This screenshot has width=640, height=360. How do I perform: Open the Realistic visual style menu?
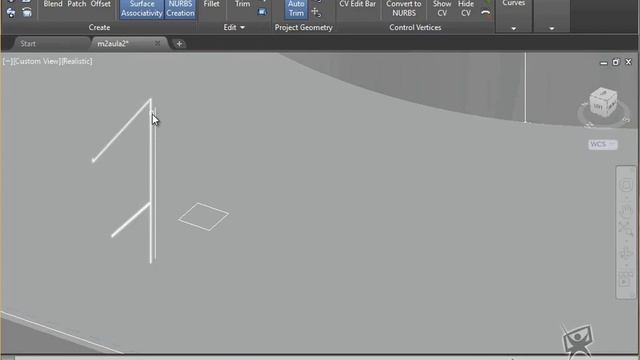point(77,61)
